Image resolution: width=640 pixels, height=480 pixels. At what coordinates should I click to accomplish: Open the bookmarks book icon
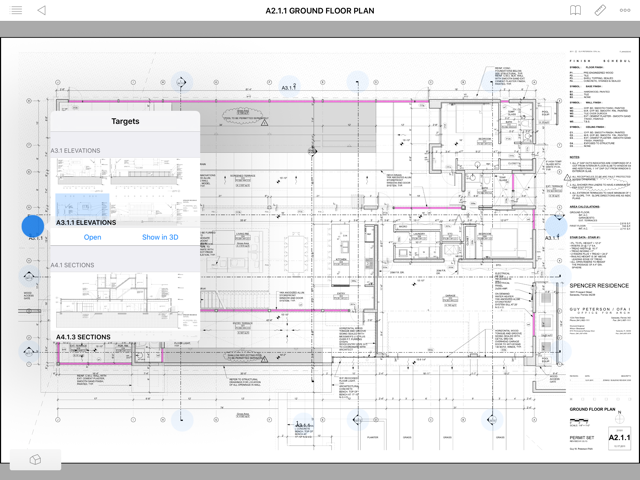575,10
